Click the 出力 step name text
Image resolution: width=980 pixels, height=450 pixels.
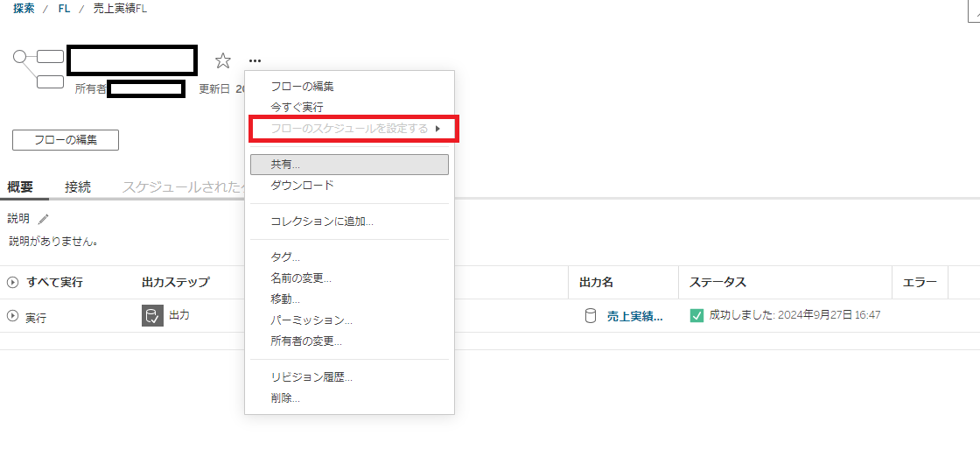(179, 315)
